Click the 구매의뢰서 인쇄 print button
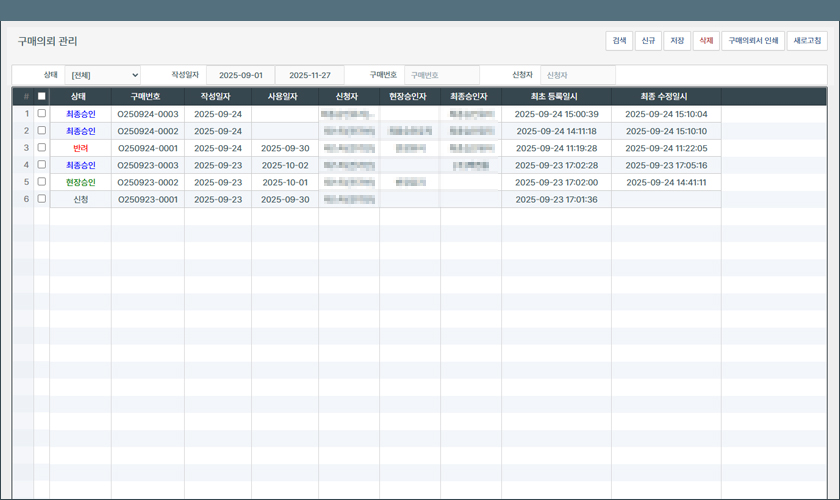Viewport: 840px width, 500px height. [x=753, y=41]
